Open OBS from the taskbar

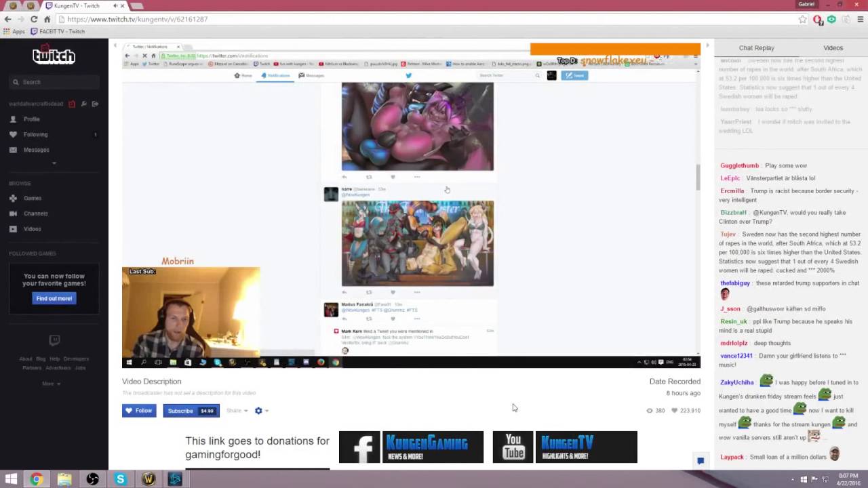pyautogui.click(x=93, y=479)
